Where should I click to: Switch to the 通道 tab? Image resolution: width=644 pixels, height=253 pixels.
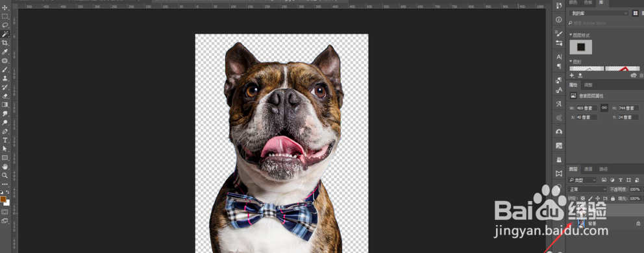pyautogui.click(x=588, y=169)
